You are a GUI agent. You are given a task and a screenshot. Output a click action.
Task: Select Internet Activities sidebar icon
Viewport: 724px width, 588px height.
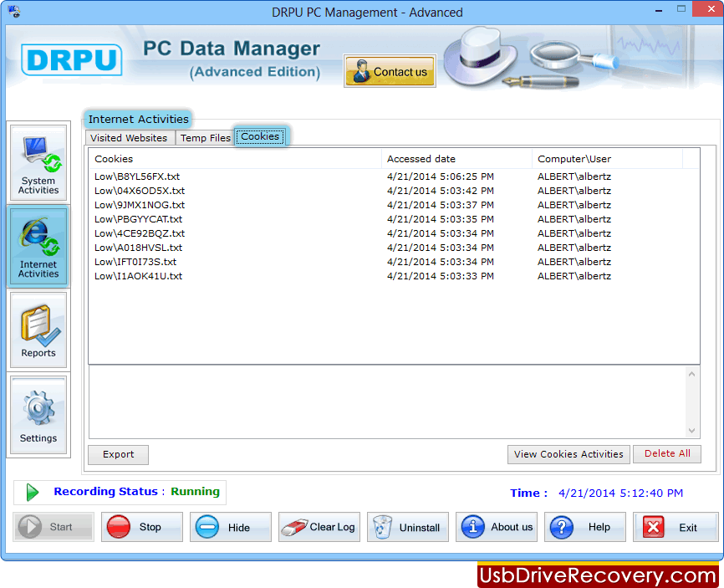tap(38, 246)
